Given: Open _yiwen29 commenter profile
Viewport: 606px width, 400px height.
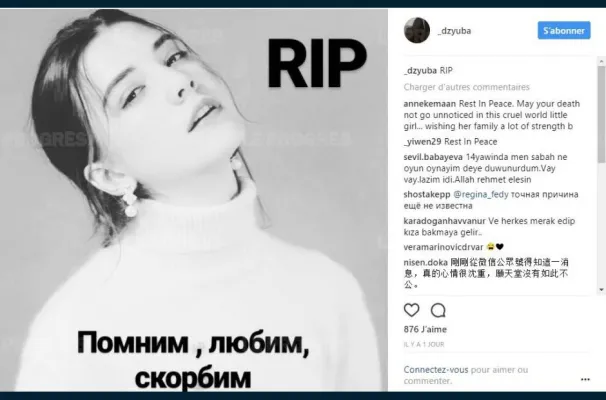Looking at the screenshot, I should click(422, 142).
